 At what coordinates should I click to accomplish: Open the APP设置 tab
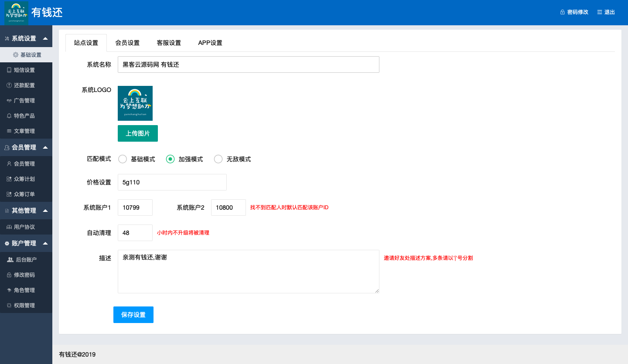[x=210, y=43]
